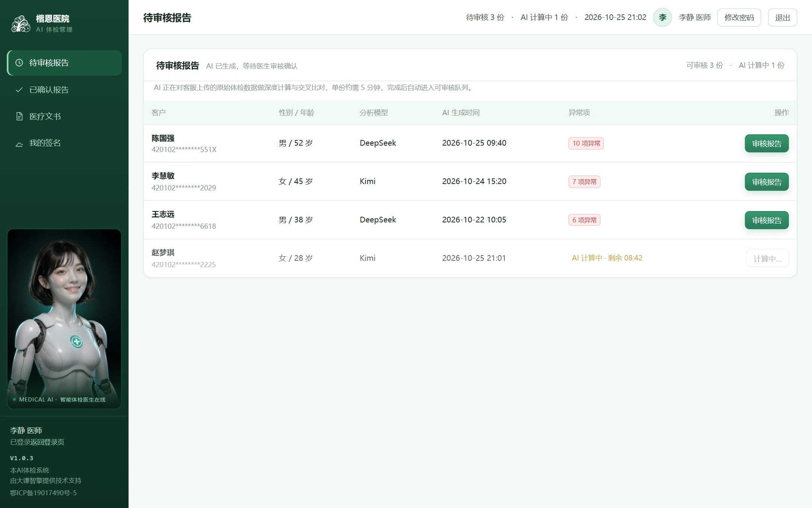Click the 6 项异常 badge
The height and width of the screenshot is (508, 812).
click(584, 220)
